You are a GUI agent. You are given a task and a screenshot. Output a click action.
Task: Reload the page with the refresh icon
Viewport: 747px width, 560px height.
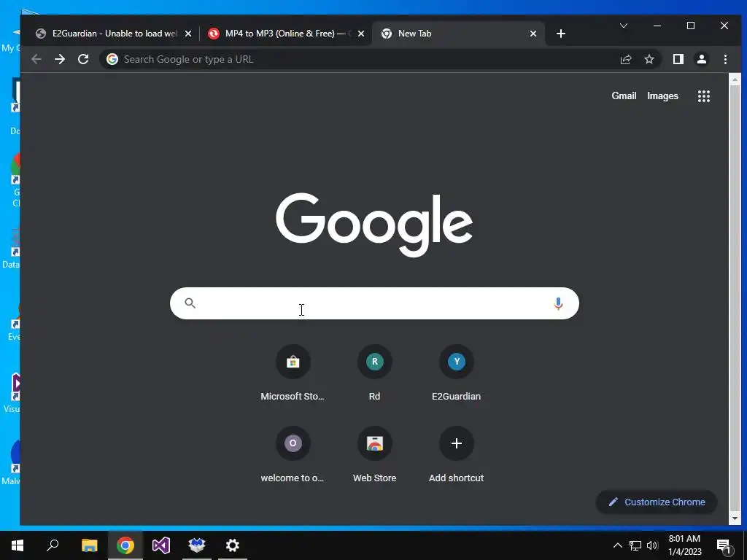tap(83, 59)
